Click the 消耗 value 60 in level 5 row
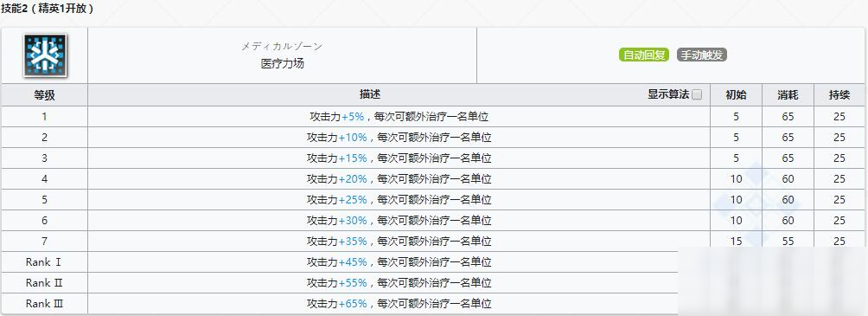 click(x=788, y=200)
